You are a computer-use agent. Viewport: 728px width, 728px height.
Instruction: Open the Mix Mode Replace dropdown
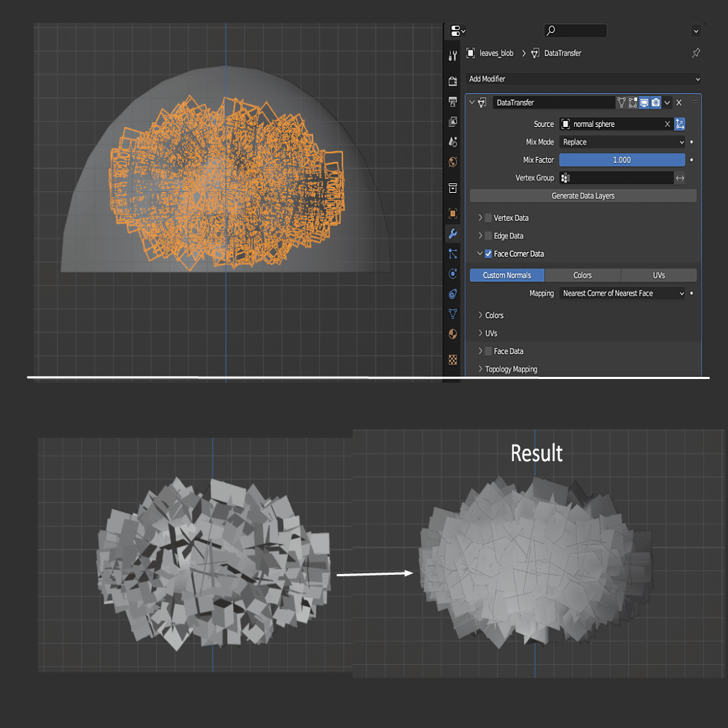pos(622,142)
